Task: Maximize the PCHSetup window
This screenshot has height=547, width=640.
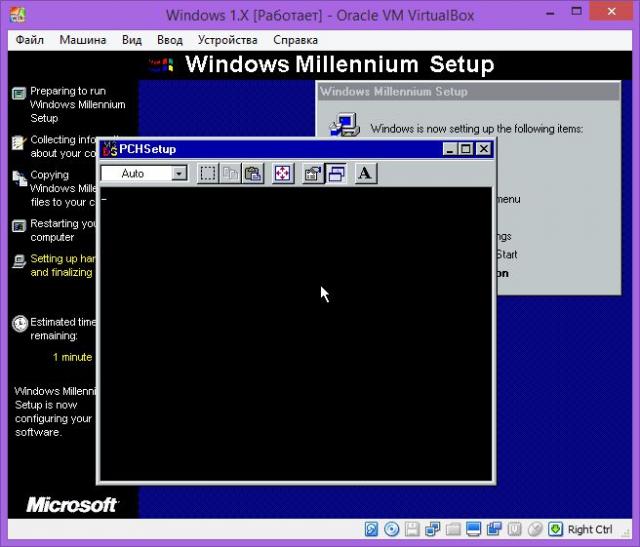Action: (x=466, y=149)
